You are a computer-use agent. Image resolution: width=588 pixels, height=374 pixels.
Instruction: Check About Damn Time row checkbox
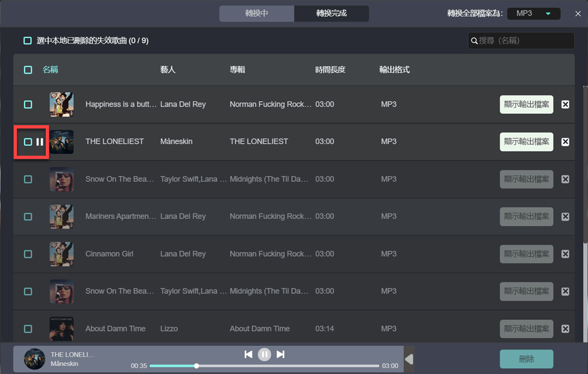[28, 329]
